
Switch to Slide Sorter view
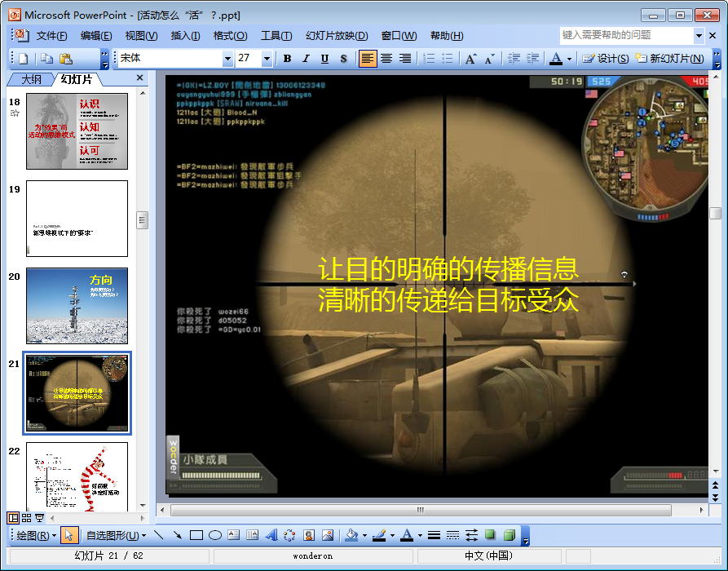click(26, 517)
